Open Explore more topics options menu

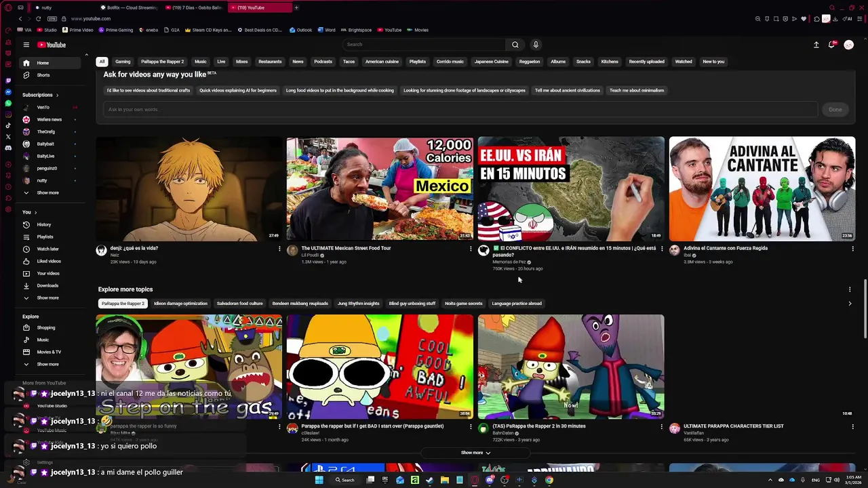[x=850, y=289]
